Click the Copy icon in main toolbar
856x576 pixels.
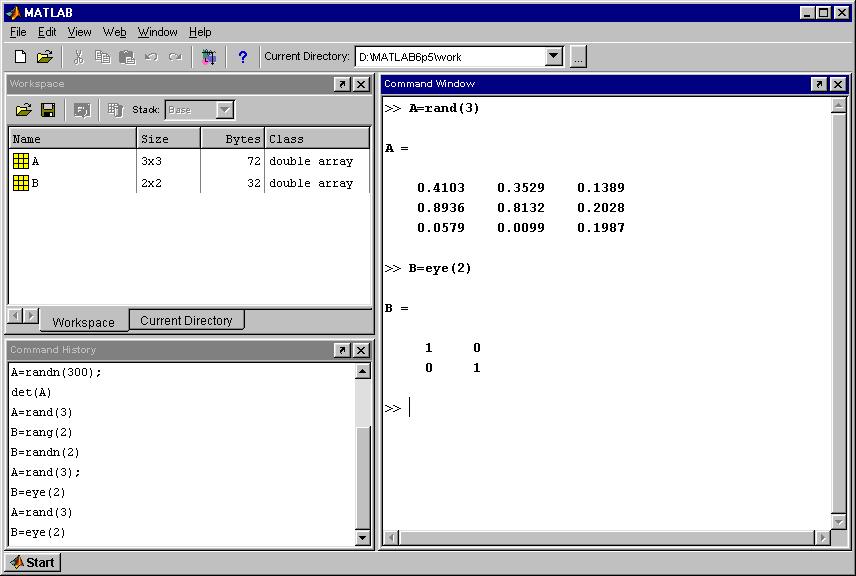[102, 57]
